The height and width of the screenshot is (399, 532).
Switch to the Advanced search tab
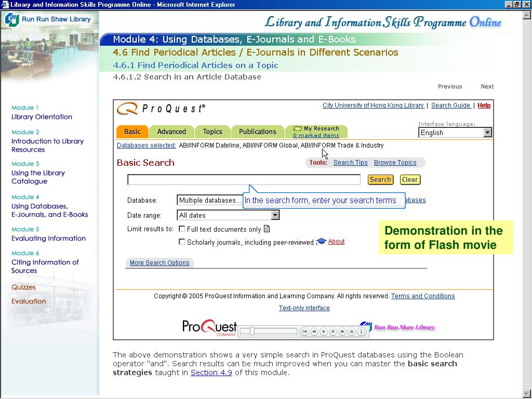pos(171,131)
